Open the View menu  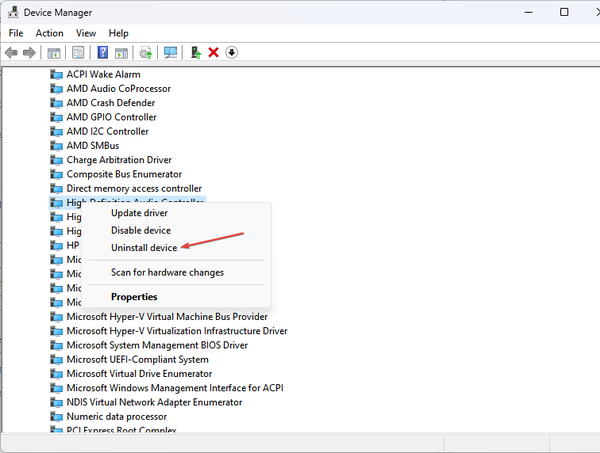click(x=86, y=33)
